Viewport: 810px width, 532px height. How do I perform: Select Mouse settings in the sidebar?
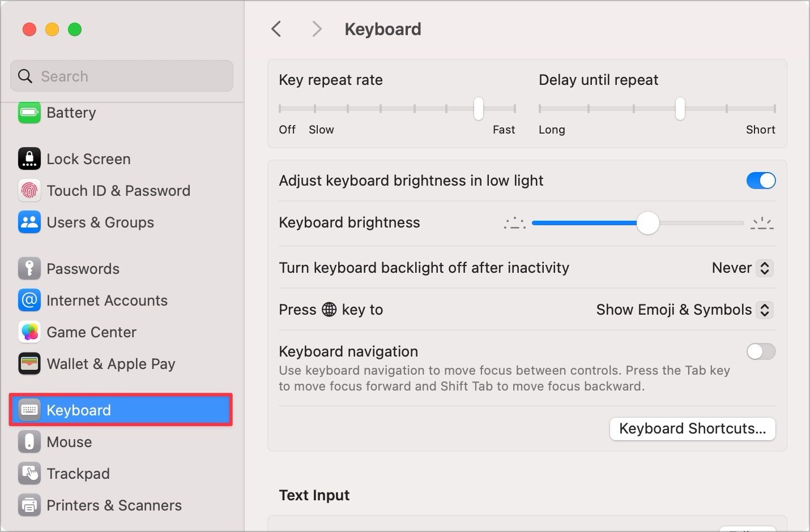coord(69,442)
